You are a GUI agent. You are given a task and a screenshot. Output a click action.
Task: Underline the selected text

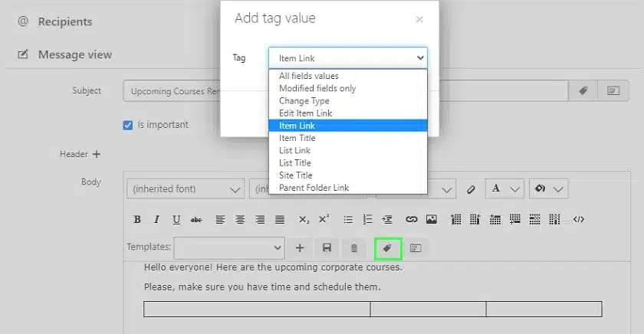point(176,220)
